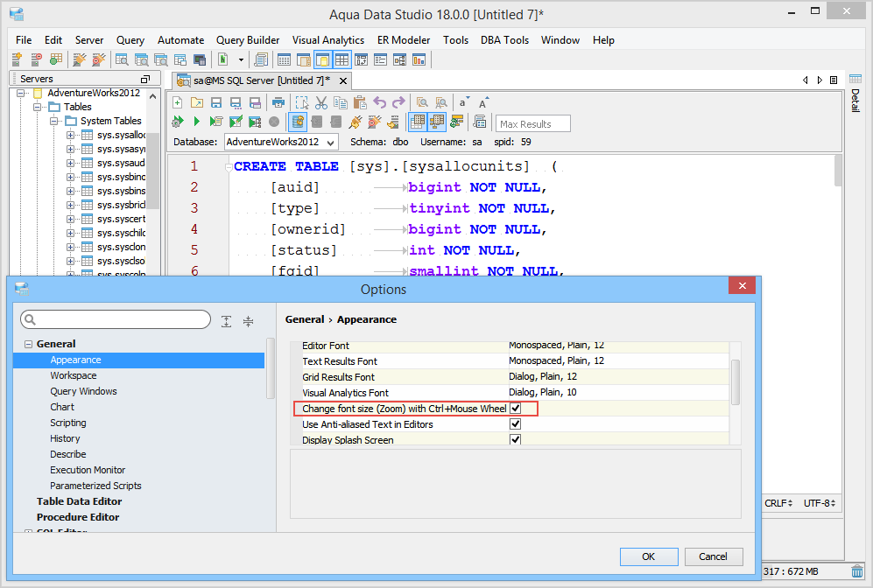Click the decrease font size 'a' icon
The image size is (873, 588).
click(463, 102)
